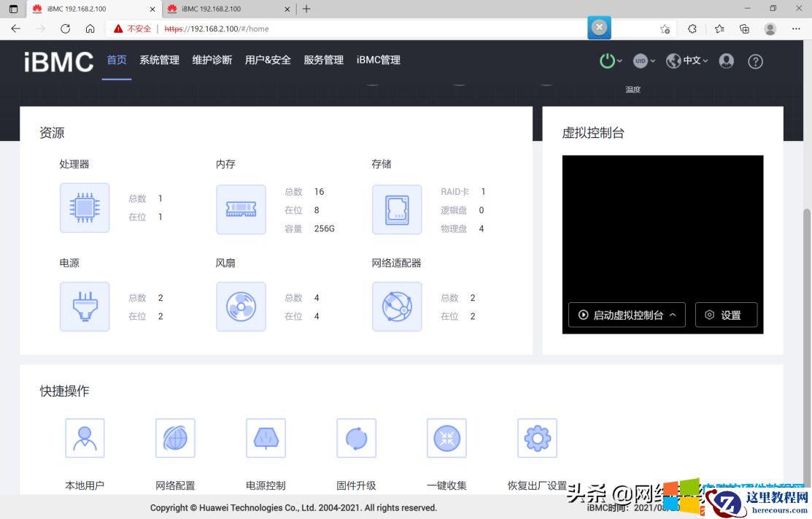Image resolution: width=812 pixels, height=519 pixels.
Task: Click the 存储 heading
Action: pyautogui.click(x=382, y=164)
